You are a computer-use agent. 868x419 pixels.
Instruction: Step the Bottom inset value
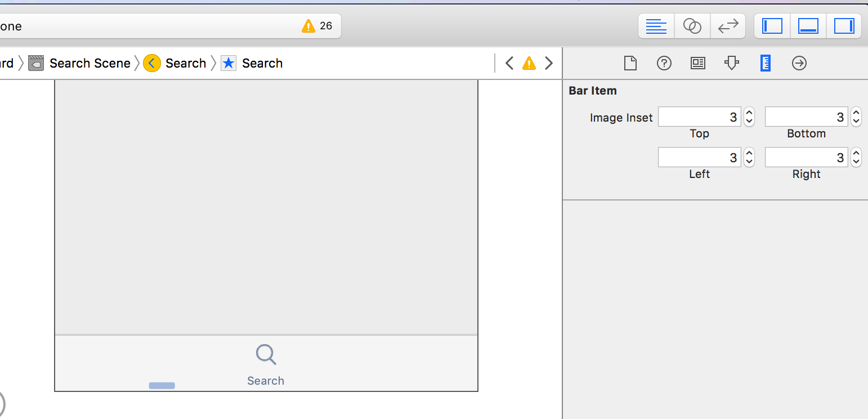856,117
